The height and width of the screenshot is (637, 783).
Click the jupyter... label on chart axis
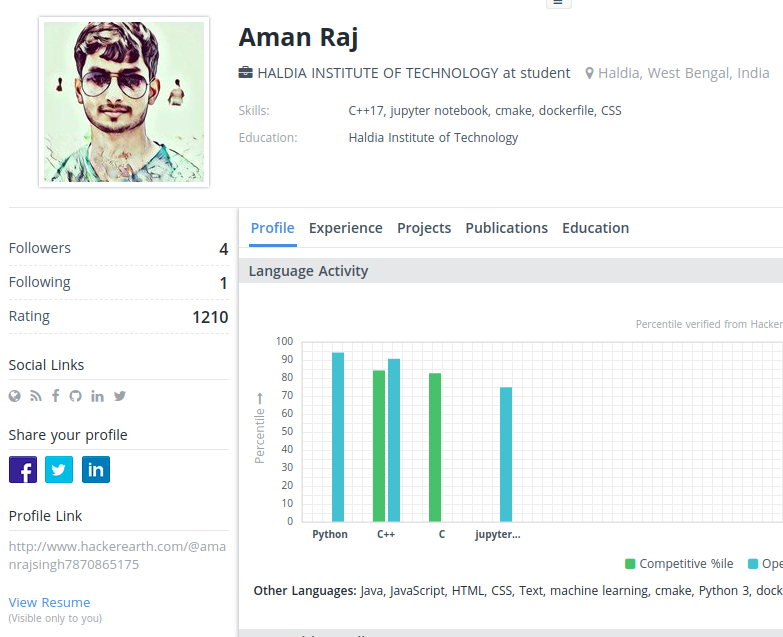pyautogui.click(x=498, y=534)
